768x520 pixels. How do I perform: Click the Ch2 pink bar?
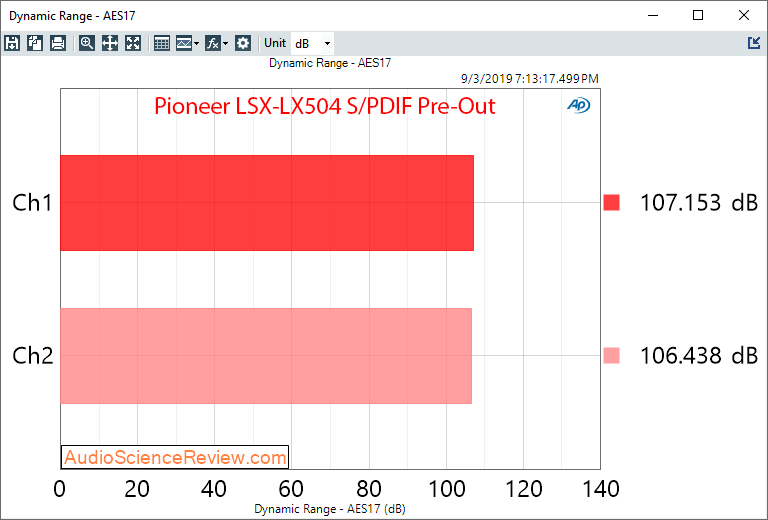(266, 356)
